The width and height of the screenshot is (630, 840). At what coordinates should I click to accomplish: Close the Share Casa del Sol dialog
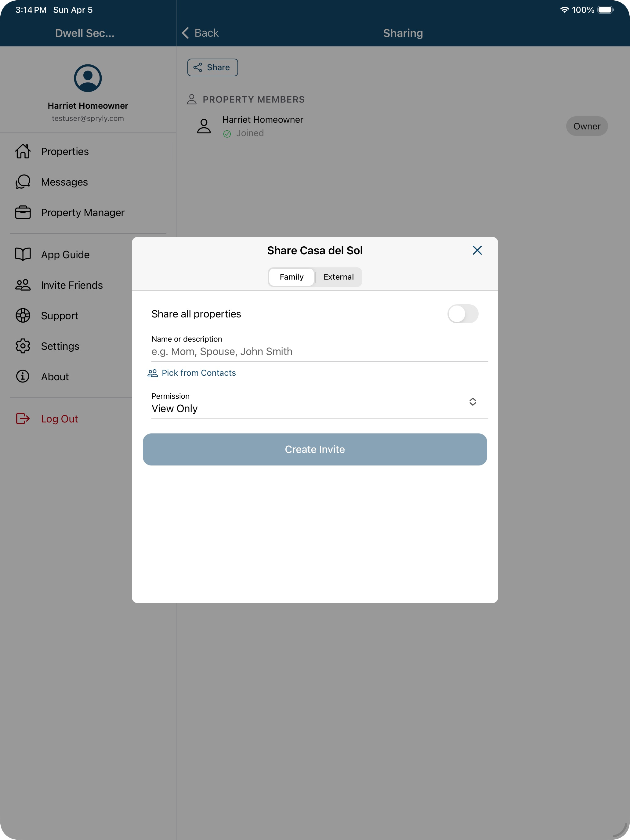click(477, 250)
